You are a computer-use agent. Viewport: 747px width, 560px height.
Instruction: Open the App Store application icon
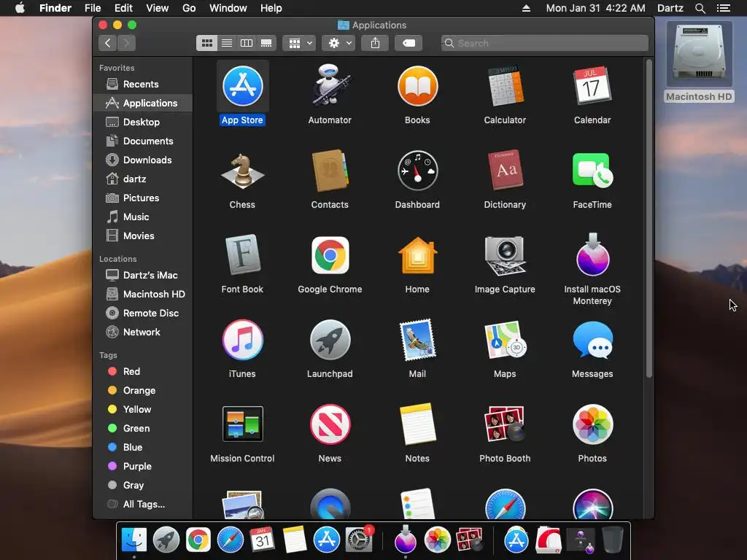point(242,86)
